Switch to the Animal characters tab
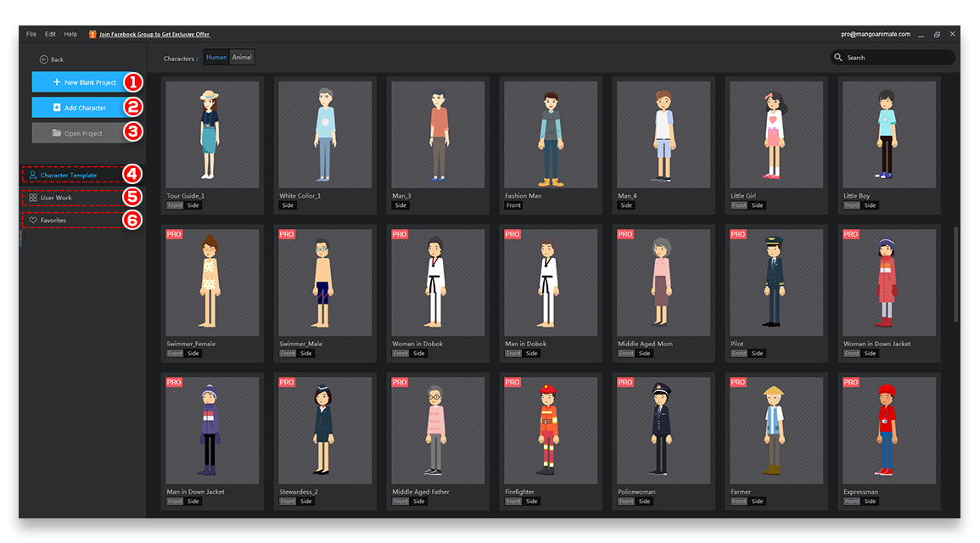980x543 pixels. pos(241,57)
